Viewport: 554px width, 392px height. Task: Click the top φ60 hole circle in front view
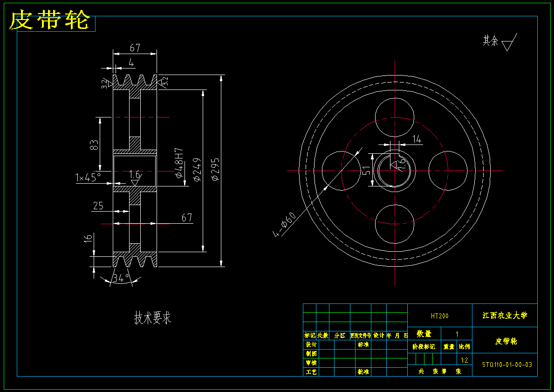pos(394,117)
